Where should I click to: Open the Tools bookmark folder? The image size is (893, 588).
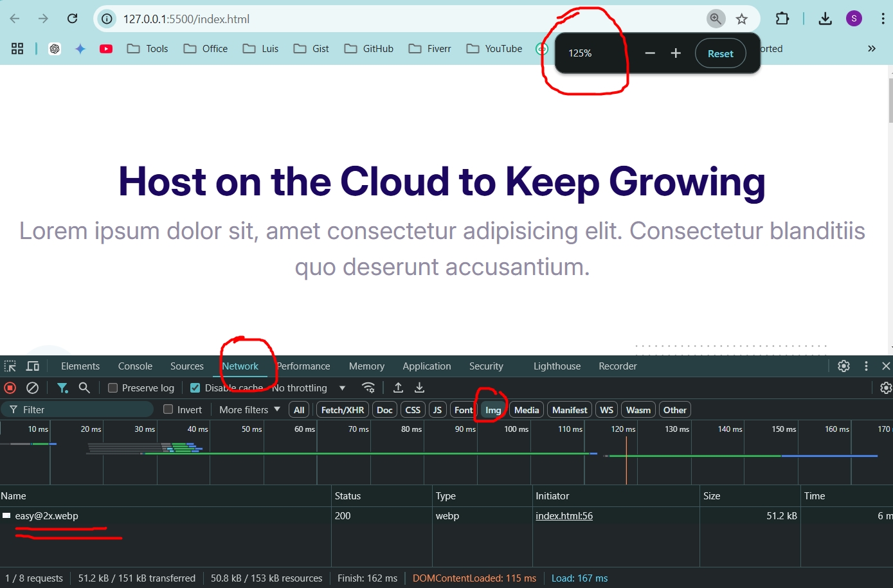[x=147, y=49]
